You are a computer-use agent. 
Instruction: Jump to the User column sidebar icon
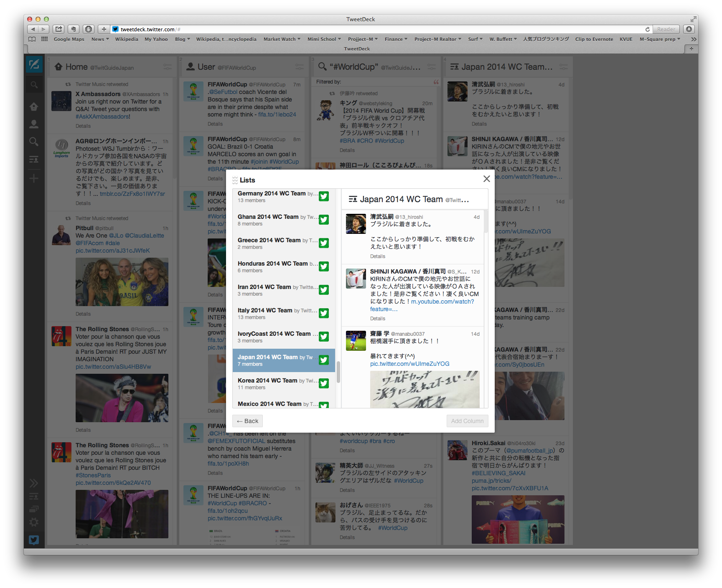tap(34, 124)
